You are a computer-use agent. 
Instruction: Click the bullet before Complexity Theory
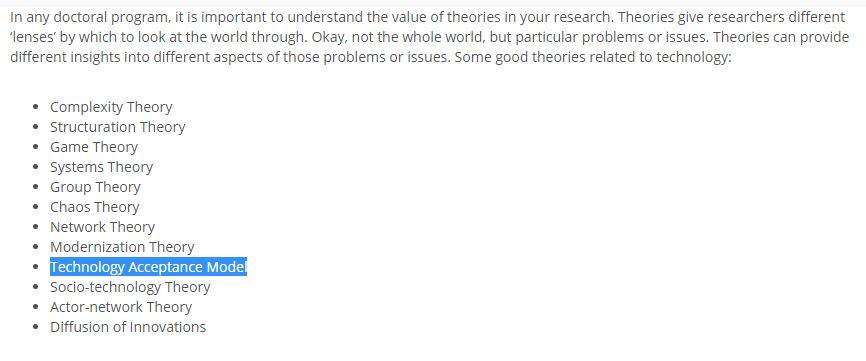(x=36, y=108)
